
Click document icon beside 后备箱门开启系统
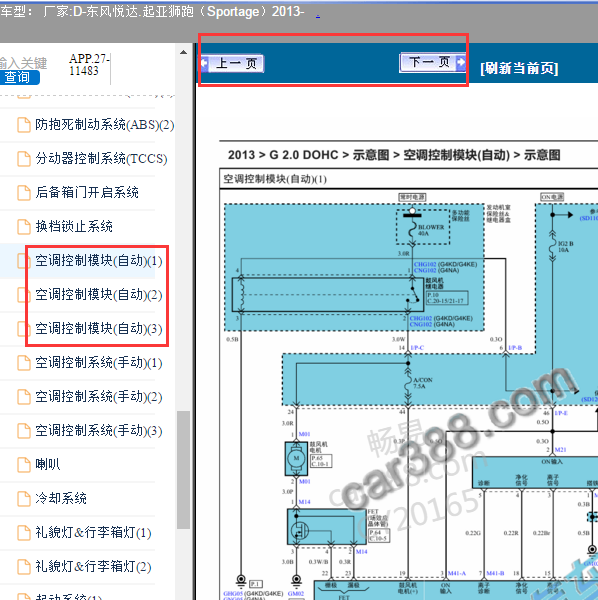(x=24, y=193)
